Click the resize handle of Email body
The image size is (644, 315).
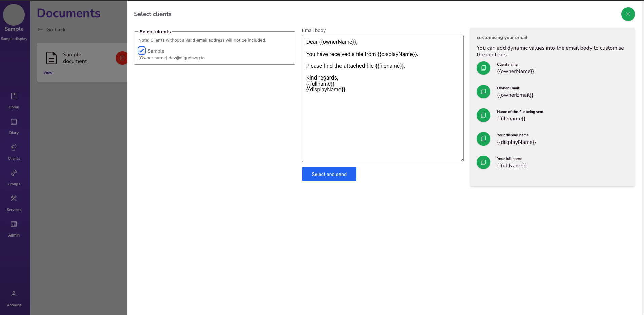tap(462, 160)
